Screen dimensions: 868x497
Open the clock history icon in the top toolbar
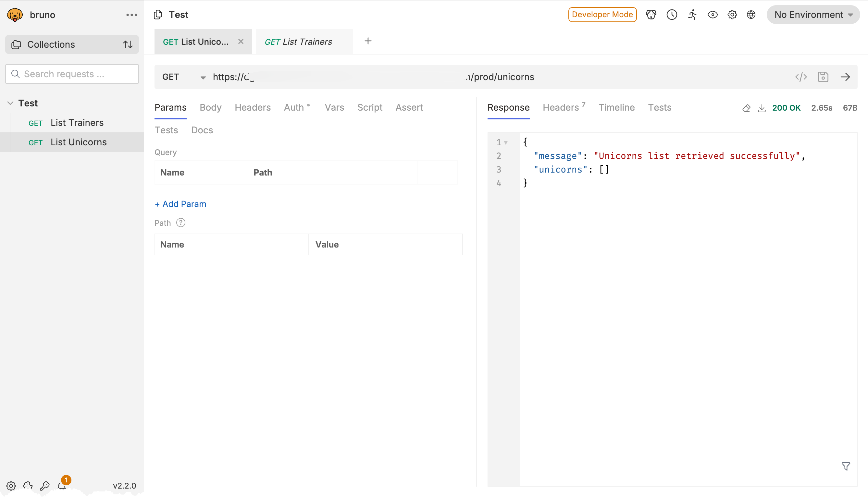pos(672,15)
